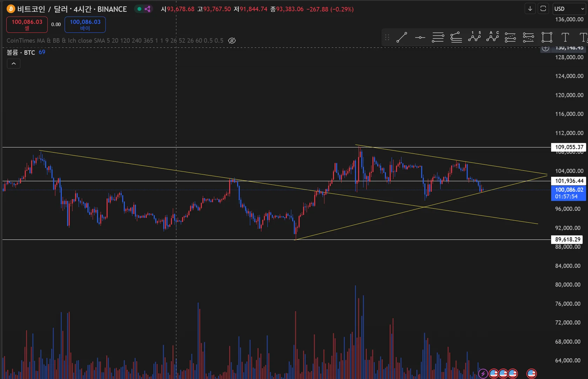The width and height of the screenshot is (588, 379).
Task: Click the change value −267.88 (−0.29%)
Action: tap(330, 9)
